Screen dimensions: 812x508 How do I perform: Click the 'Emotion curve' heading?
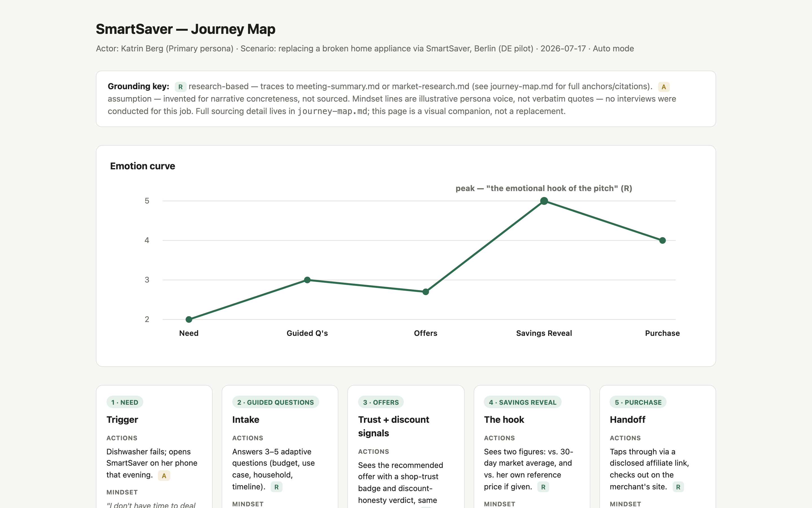point(143,166)
